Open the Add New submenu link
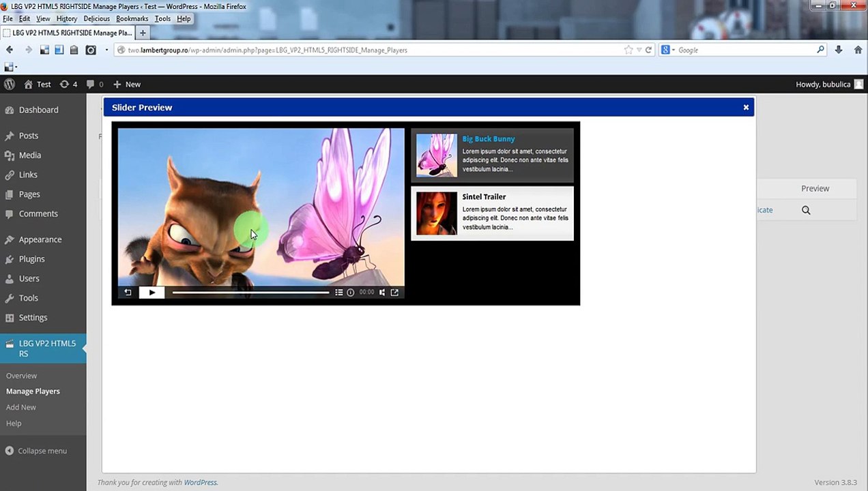This screenshot has height=491, width=868. coord(21,407)
